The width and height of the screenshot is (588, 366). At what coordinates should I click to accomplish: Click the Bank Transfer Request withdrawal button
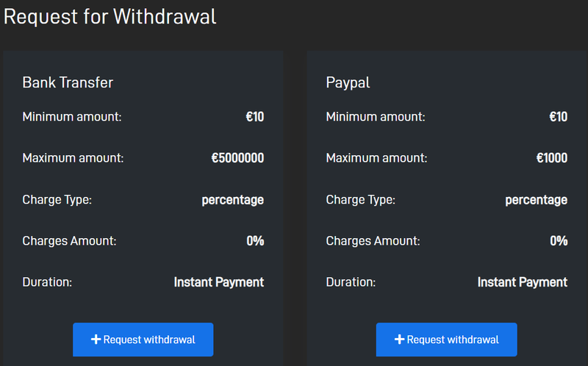coord(143,340)
